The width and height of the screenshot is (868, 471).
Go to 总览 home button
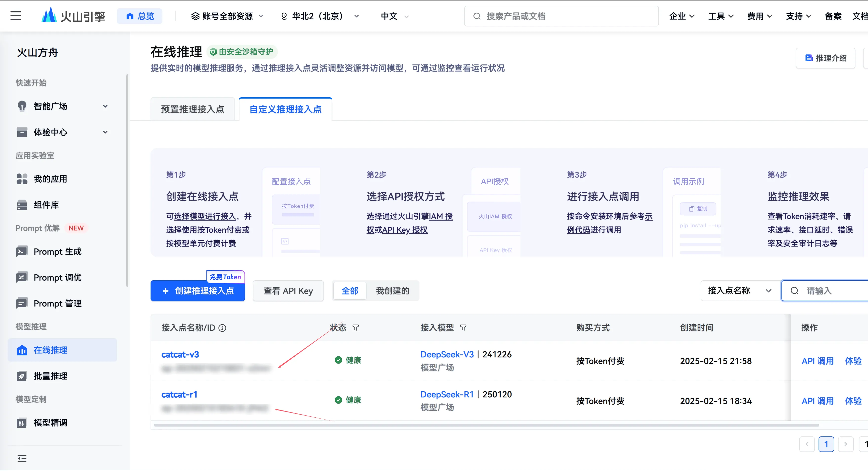pos(140,16)
